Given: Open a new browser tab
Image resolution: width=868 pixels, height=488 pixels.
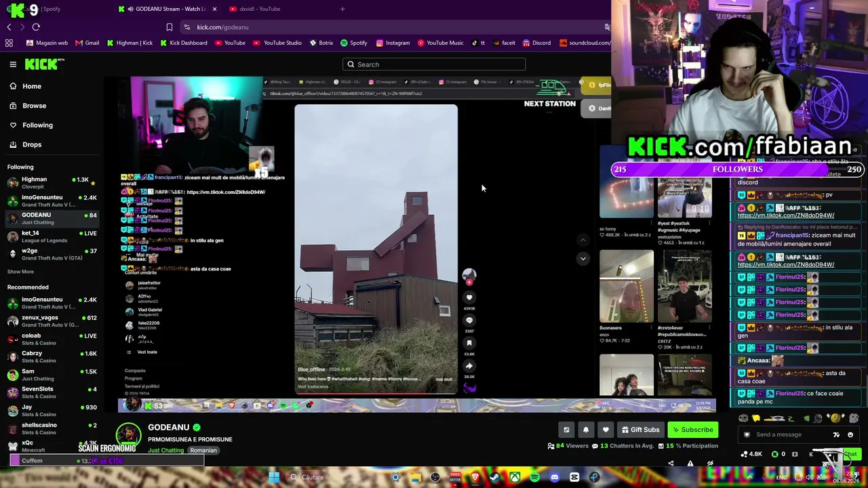Looking at the screenshot, I should pos(342,9).
